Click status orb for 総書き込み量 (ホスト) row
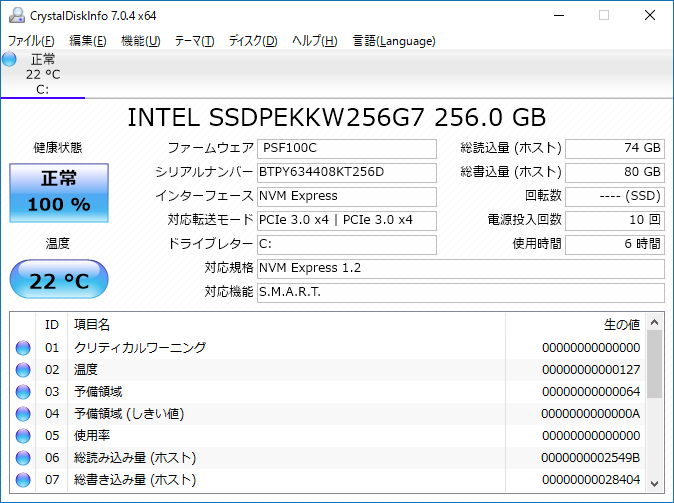This screenshot has width=674, height=503. 23,480
